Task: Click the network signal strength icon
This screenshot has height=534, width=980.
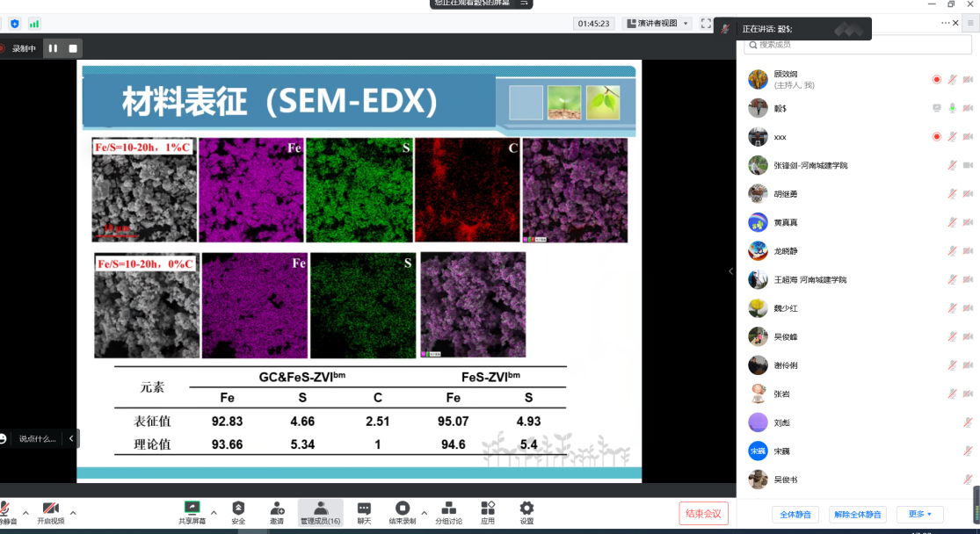Action: coord(34,24)
